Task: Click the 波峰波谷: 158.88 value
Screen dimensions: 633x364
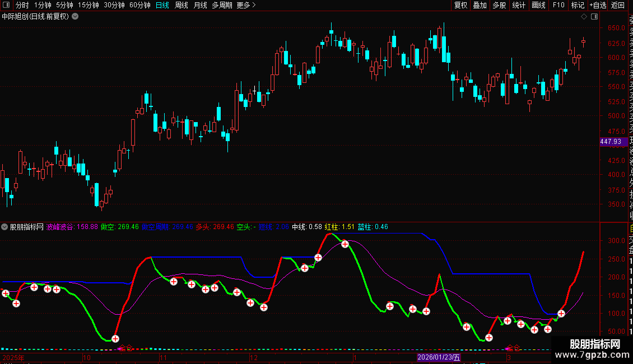Action: (72, 227)
